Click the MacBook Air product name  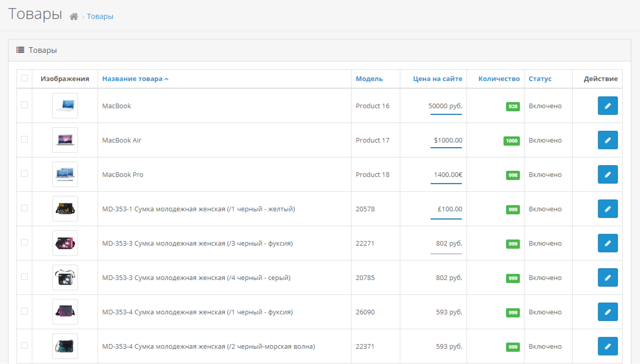(x=122, y=140)
